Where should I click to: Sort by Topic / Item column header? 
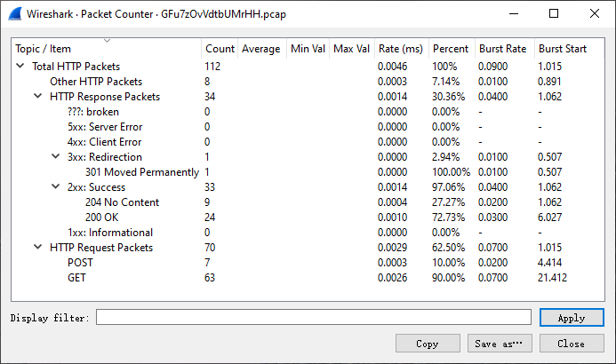pos(107,49)
